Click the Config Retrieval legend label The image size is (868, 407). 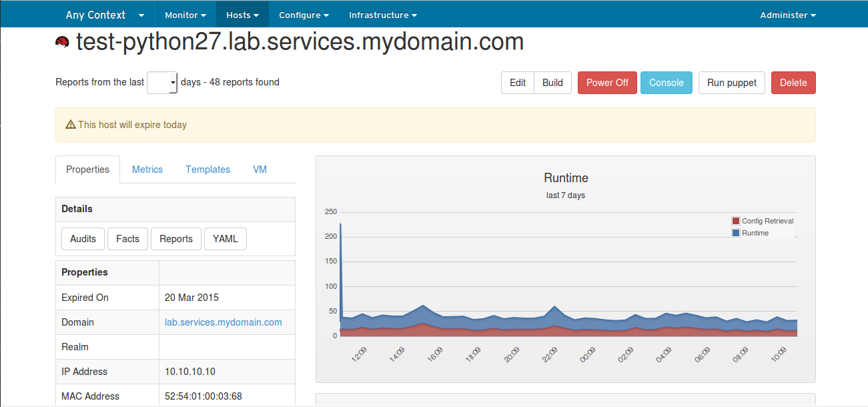768,221
